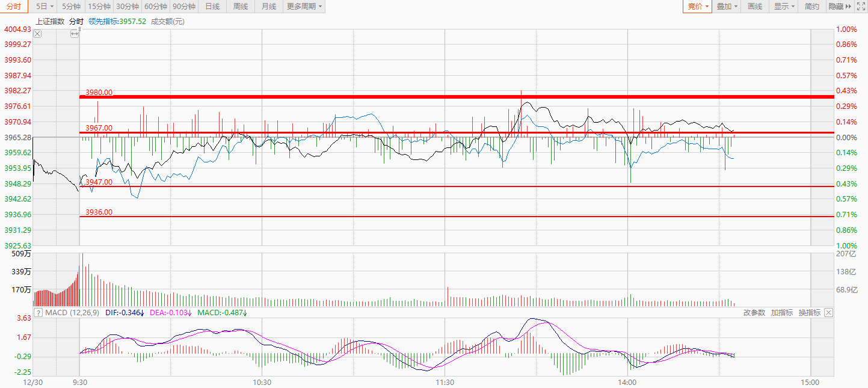This screenshot has height=388, width=868.
Task: Close the MACD indicator panel
Action: [828, 312]
